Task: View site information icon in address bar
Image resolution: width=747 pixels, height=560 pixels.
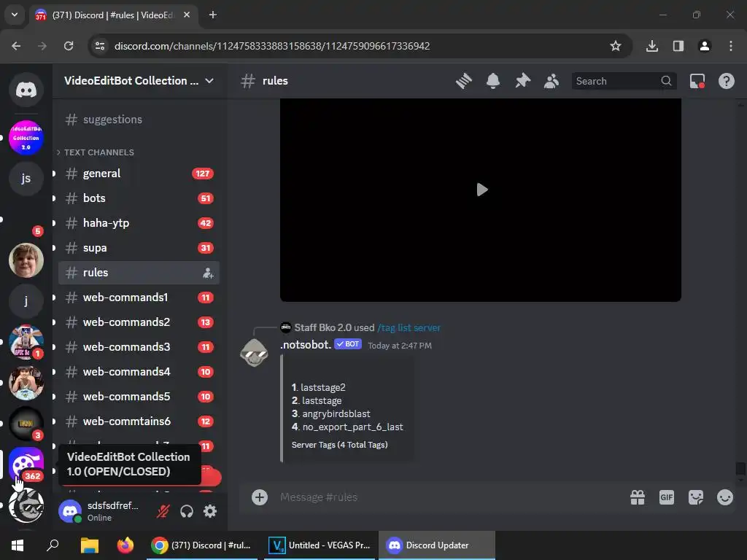Action: [100, 46]
